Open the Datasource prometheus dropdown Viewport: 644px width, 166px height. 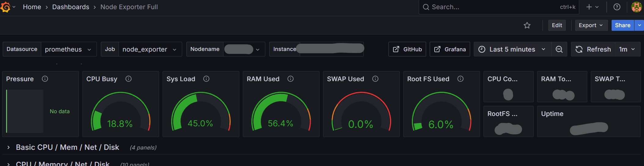tap(69, 49)
